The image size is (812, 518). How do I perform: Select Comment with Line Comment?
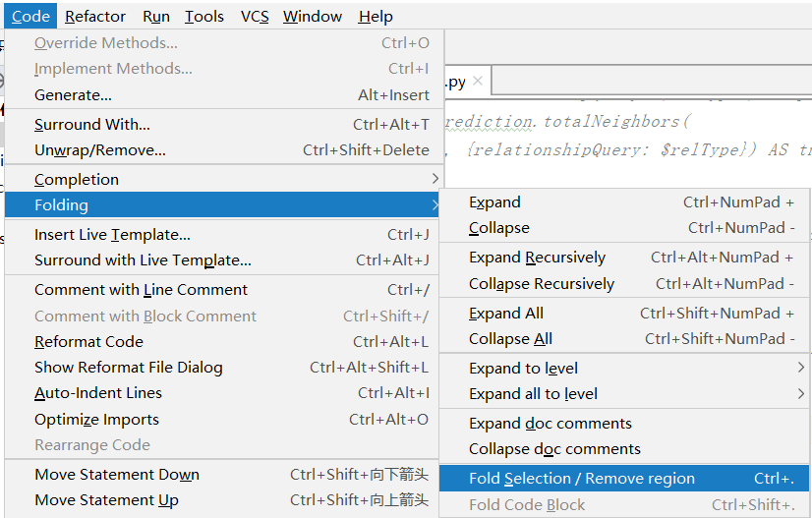coord(221,290)
